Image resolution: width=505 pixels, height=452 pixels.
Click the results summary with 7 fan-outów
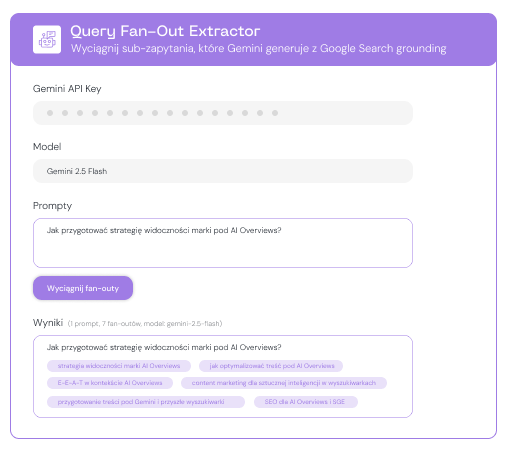pos(145,324)
